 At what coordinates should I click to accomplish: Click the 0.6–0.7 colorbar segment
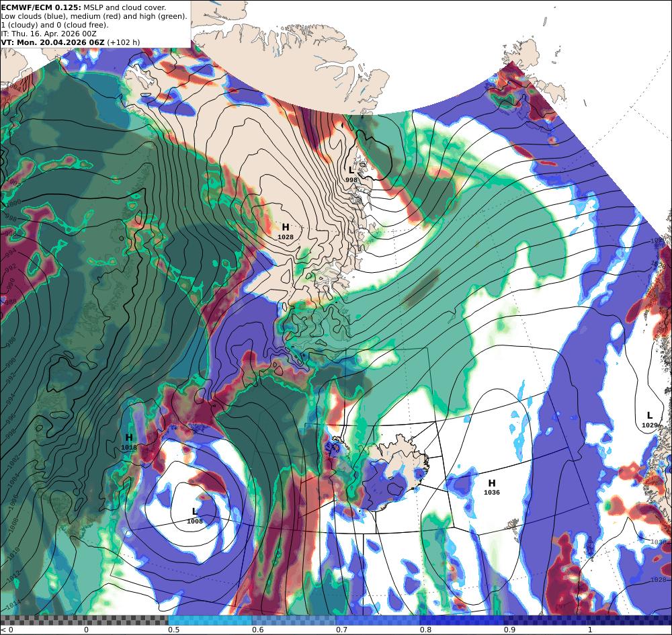[294, 620]
